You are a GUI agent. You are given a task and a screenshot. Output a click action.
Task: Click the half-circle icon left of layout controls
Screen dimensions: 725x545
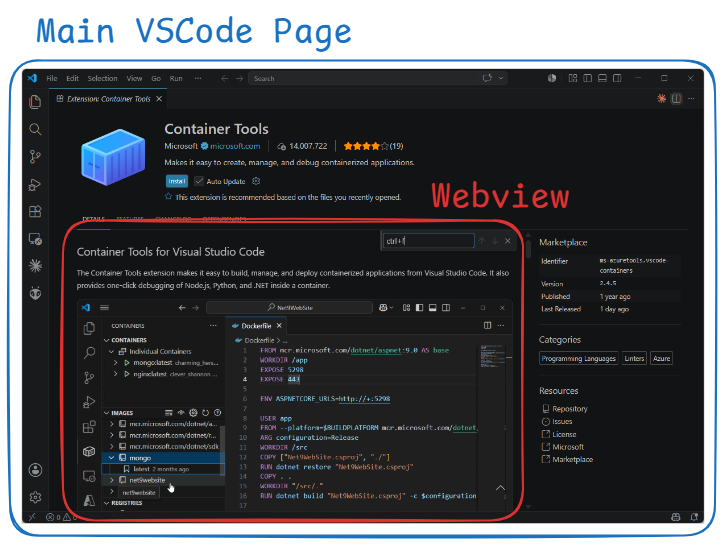click(x=552, y=78)
